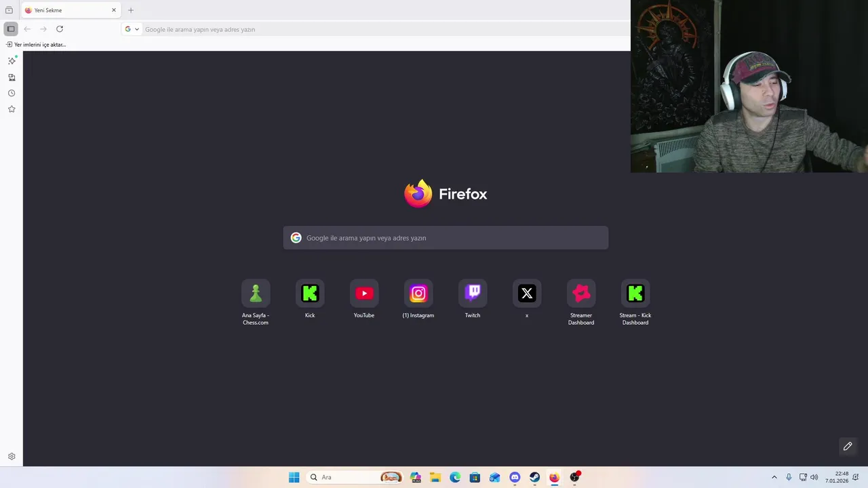Screen dimensions: 868x488
Task: Open Microsoft 365 Copilot from the taskbar
Action: pos(416,477)
